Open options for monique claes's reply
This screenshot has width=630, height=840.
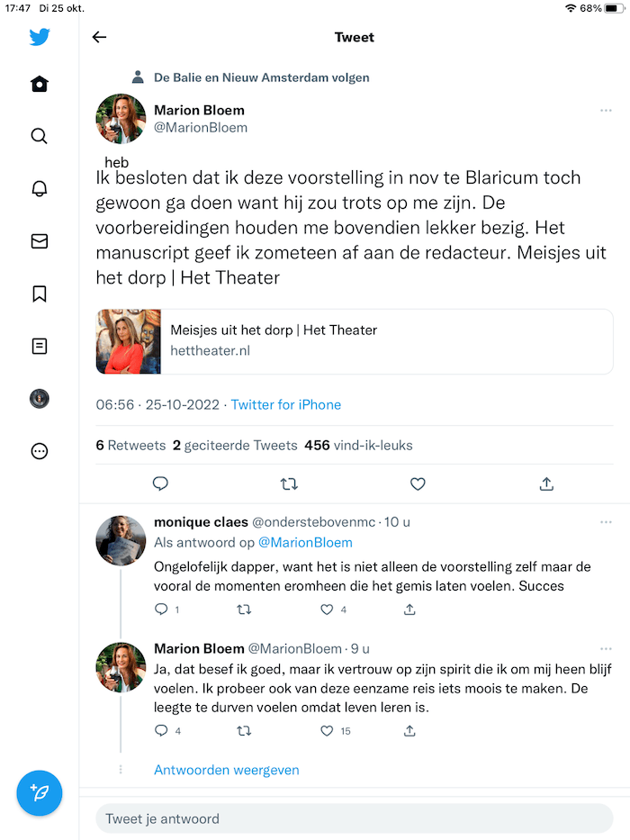coord(605,521)
